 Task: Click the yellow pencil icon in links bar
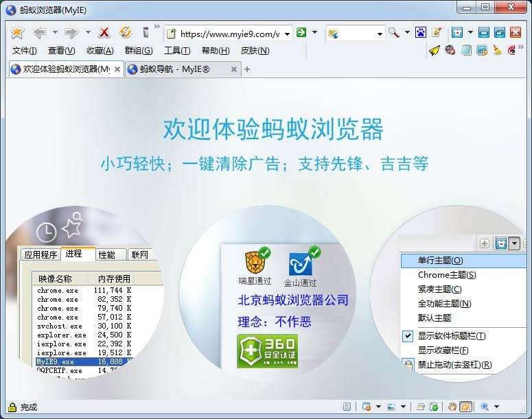pos(435,50)
